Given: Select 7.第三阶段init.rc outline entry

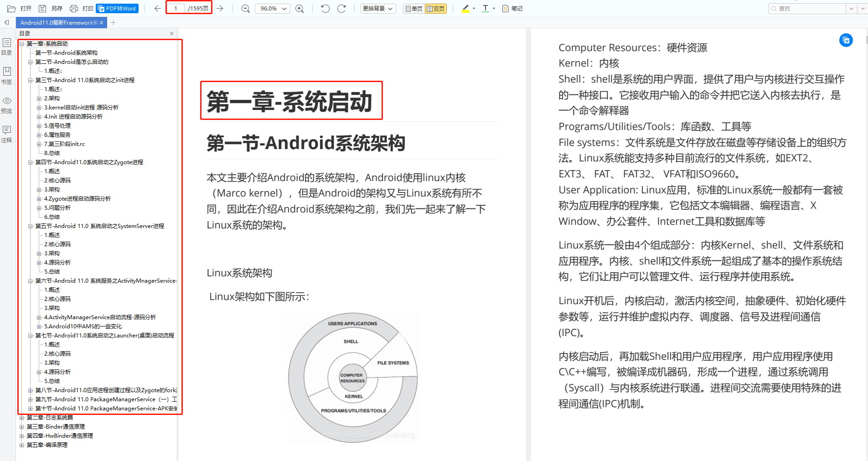Looking at the screenshot, I should [64, 144].
